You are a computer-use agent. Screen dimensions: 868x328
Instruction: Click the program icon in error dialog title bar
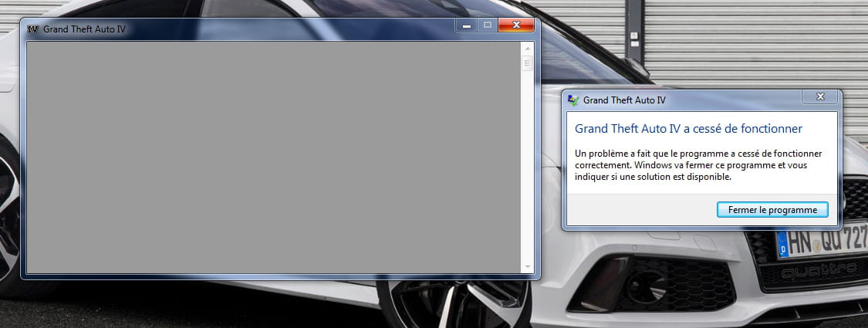(573, 100)
